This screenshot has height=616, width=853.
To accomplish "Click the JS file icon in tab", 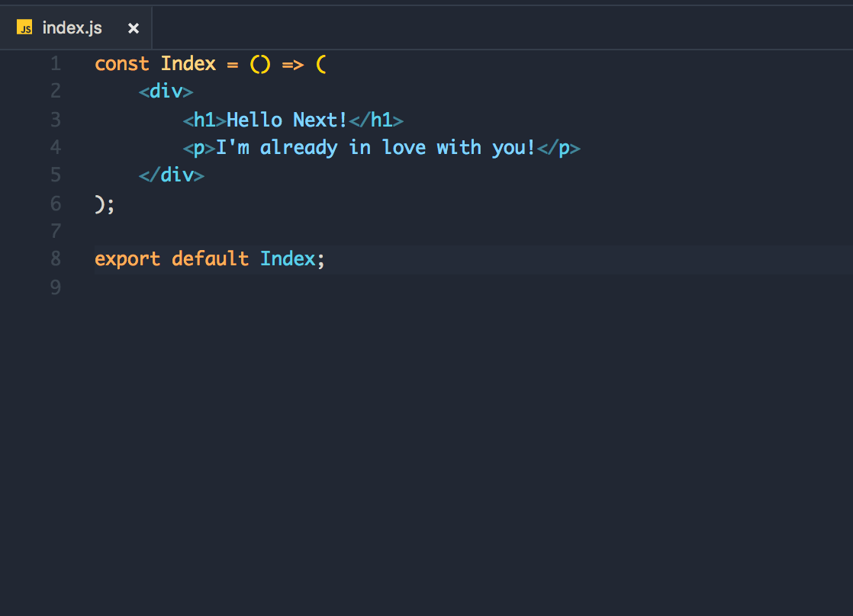I will click(24, 28).
